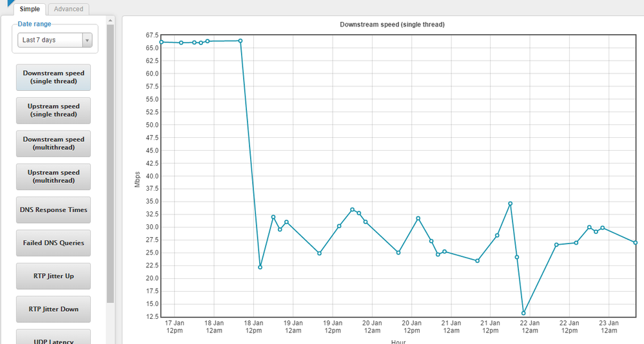Click the partially visible UDP Latency button

(x=54, y=338)
